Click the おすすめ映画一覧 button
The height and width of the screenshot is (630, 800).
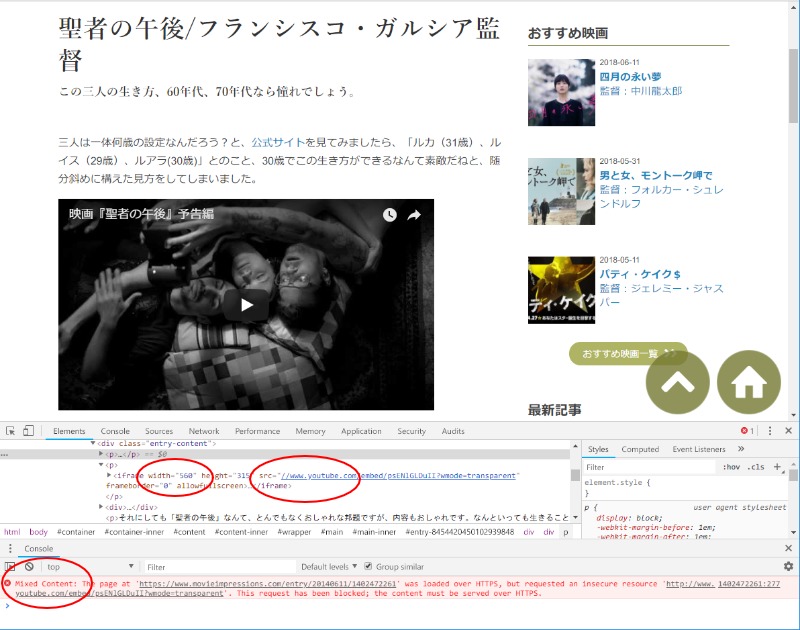coord(628,354)
